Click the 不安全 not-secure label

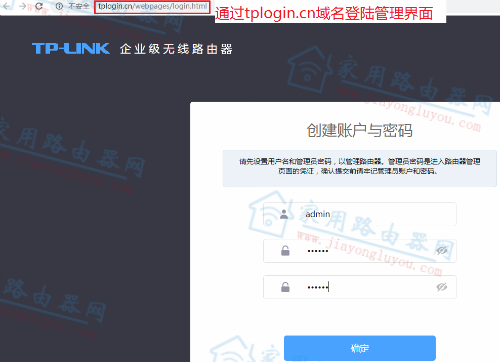coord(79,6)
